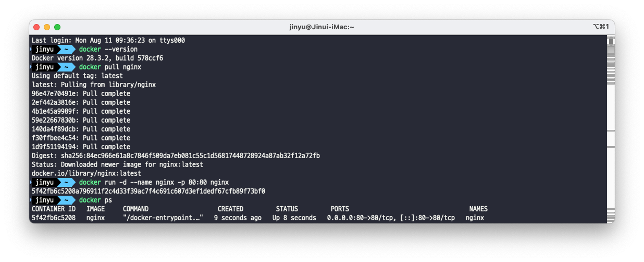
Task: Click the 'Docker version 28.3.2, build 578ccf6' output
Action: [x=97, y=58]
